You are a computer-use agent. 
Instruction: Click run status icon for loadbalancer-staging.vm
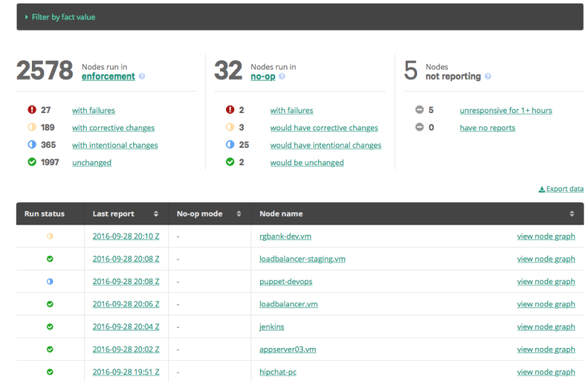50,259
